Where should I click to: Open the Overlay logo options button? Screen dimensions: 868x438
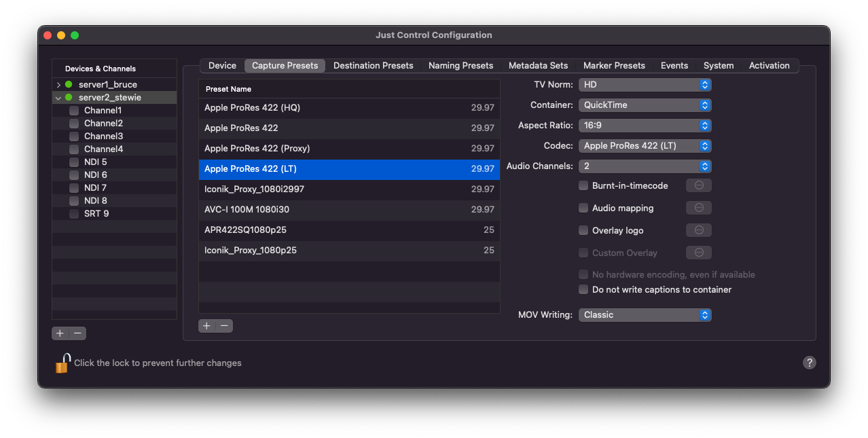point(699,230)
